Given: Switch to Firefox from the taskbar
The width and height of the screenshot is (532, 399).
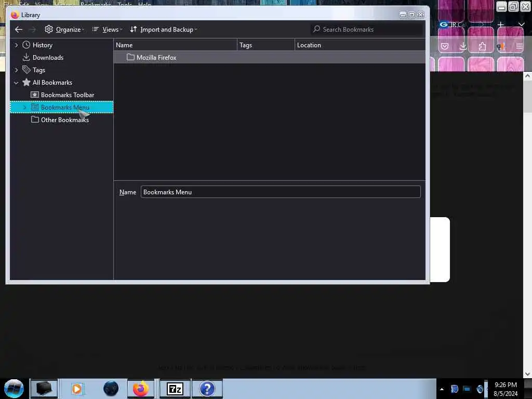Looking at the screenshot, I should click(x=141, y=389).
